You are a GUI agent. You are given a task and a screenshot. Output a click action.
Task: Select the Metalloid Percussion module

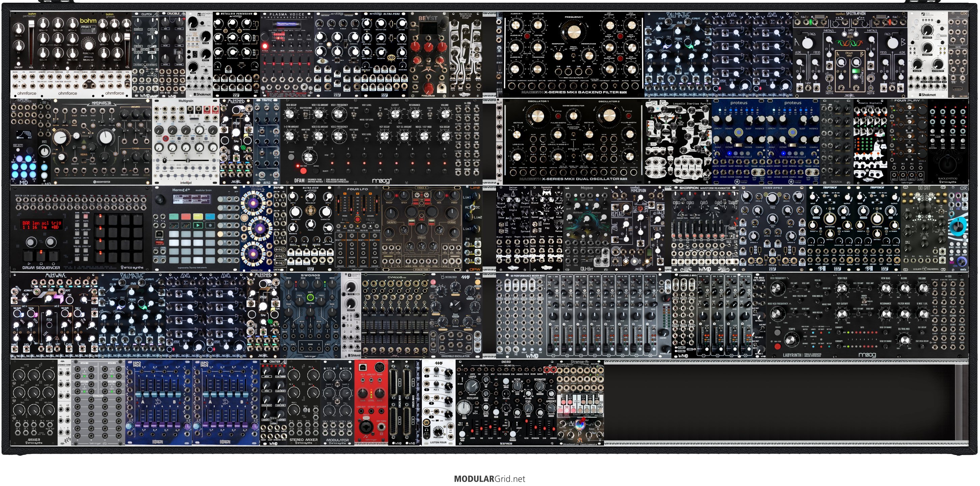(x=236, y=54)
